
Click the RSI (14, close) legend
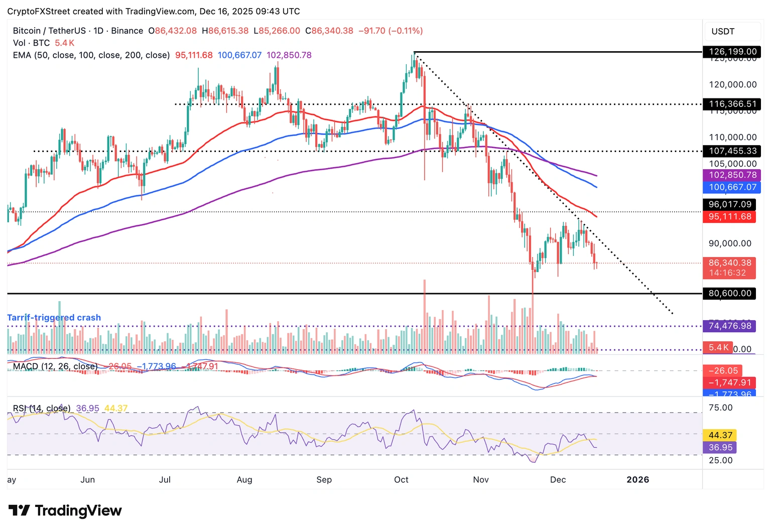pos(42,409)
